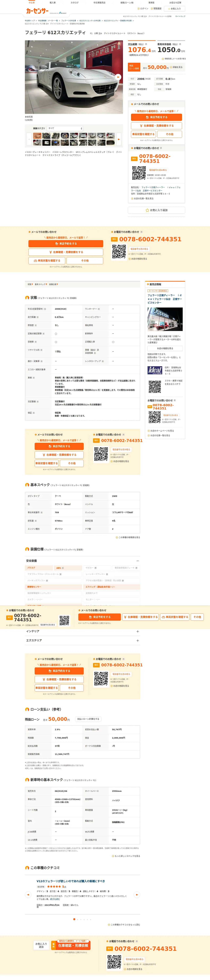Click top-right 車両状態を確認する button
The height and width of the screenshot is (980, 210).
[x=143, y=134]
